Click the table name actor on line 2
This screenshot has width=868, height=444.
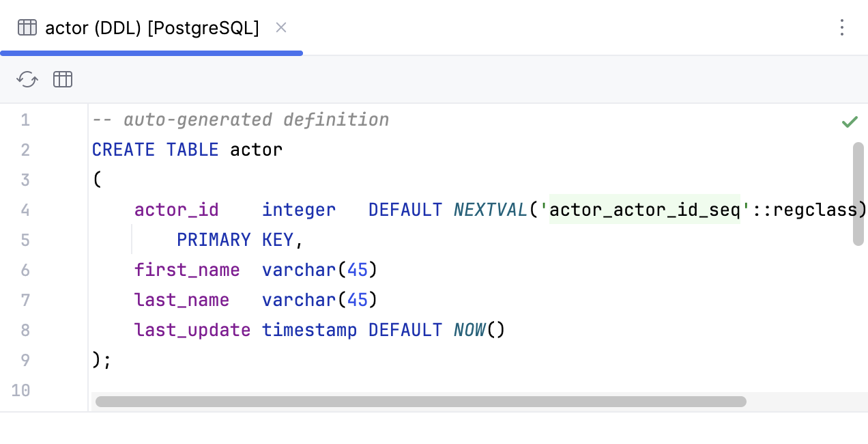point(256,150)
